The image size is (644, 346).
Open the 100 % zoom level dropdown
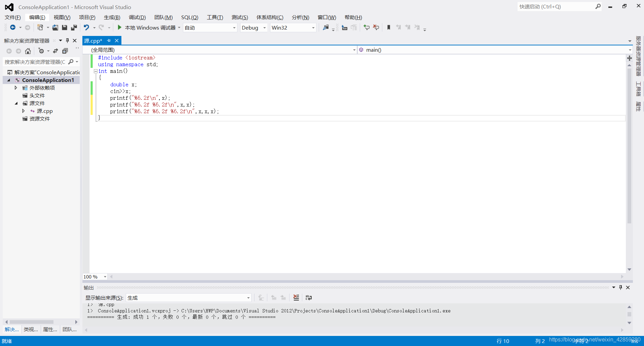pyautogui.click(x=105, y=277)
